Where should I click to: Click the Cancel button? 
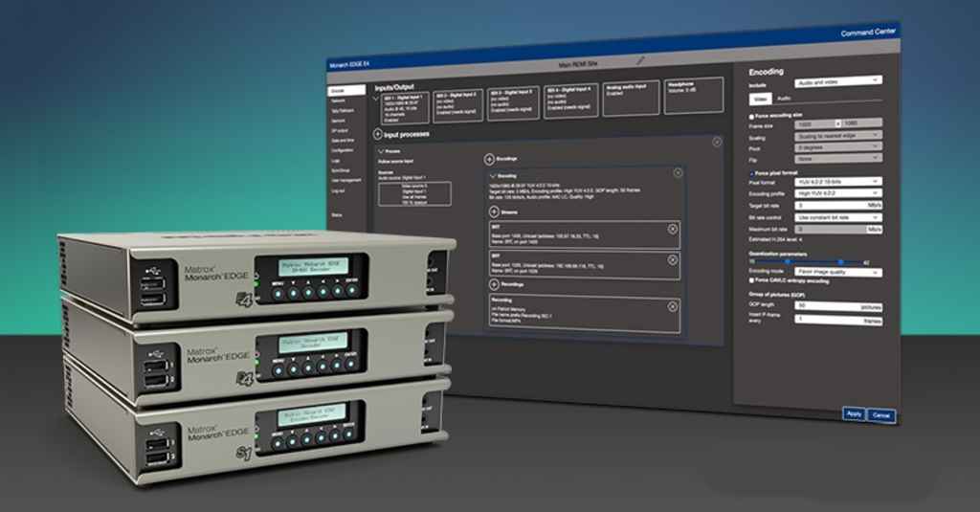[x=881, y=415]
